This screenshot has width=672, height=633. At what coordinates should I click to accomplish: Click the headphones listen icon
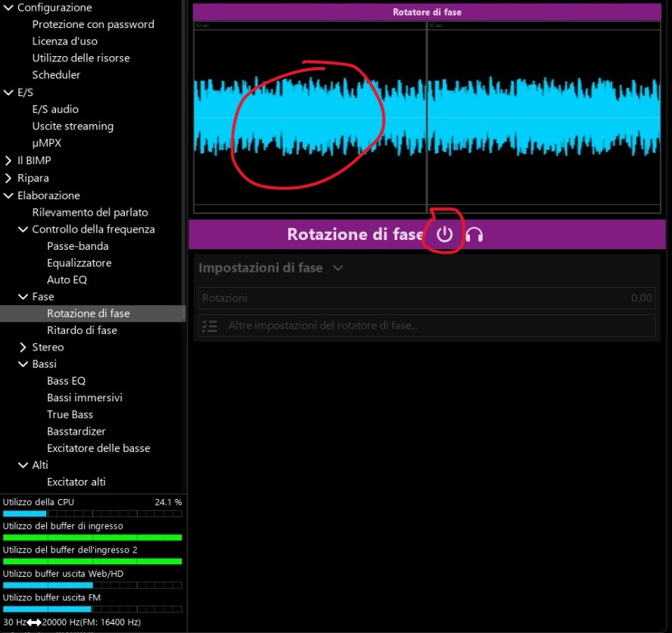tap(474, 235)
